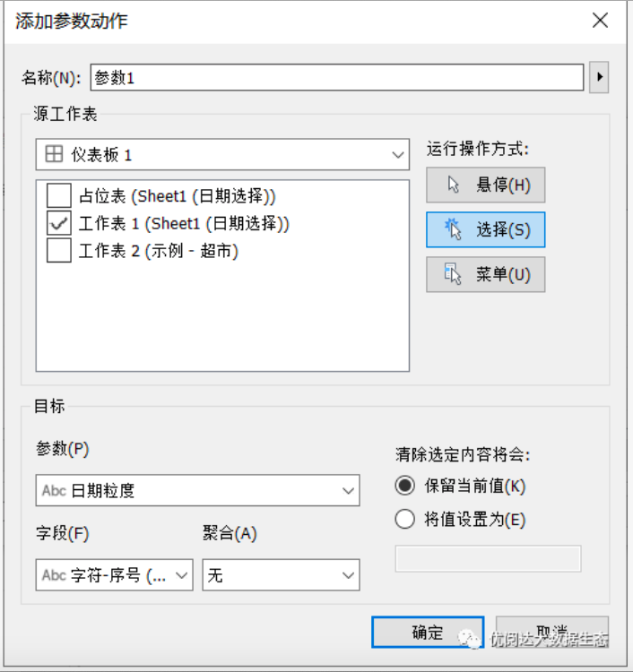The height and width of the screenshot is (672, 633).
Task: Click the value input box under 将值设置为
Action: 488,558
